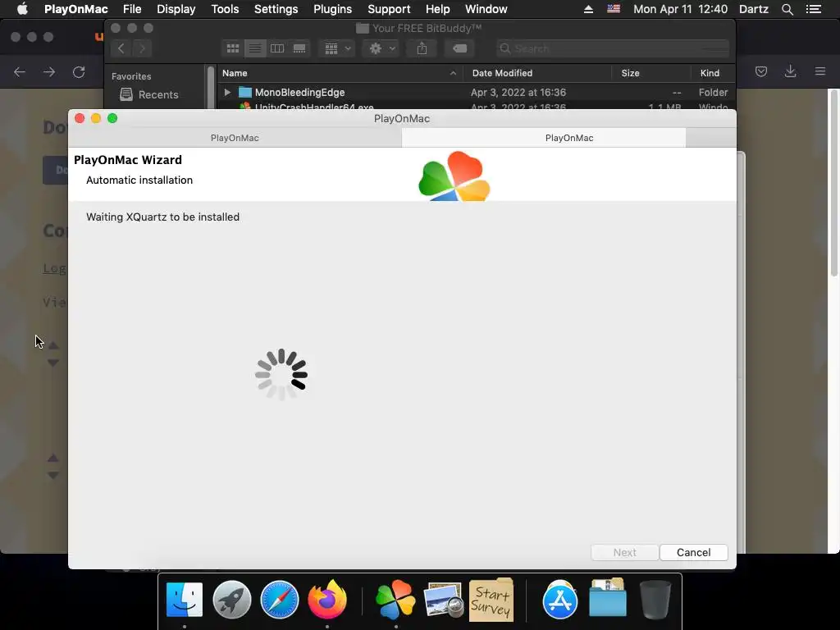Viewport: 840px width, 630px height.
Task: Click browser forward arrow behind wizard
Action: [x=49, y=72]
